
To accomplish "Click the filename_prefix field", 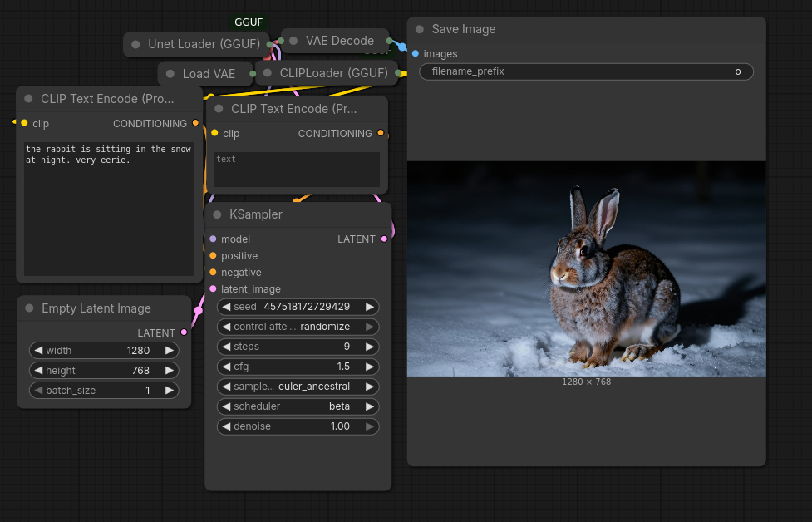I will click(x=586, y=71).
